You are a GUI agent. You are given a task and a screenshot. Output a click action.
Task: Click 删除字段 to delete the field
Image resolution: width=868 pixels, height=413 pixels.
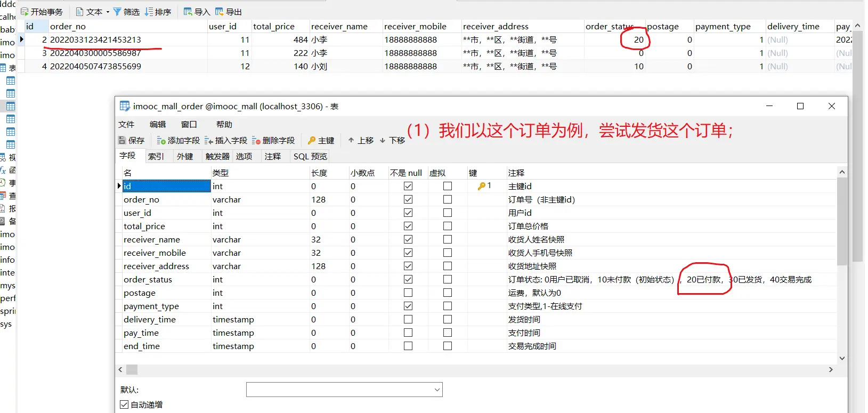273,140
